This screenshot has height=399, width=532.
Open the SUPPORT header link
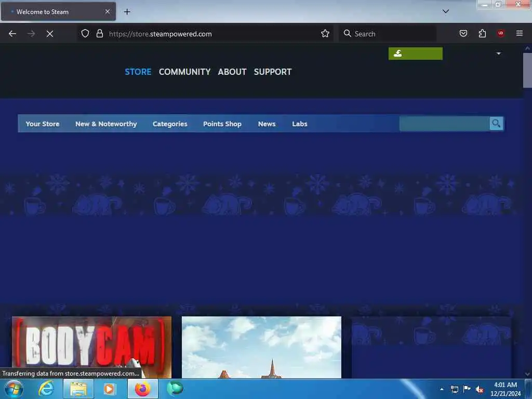273,72
